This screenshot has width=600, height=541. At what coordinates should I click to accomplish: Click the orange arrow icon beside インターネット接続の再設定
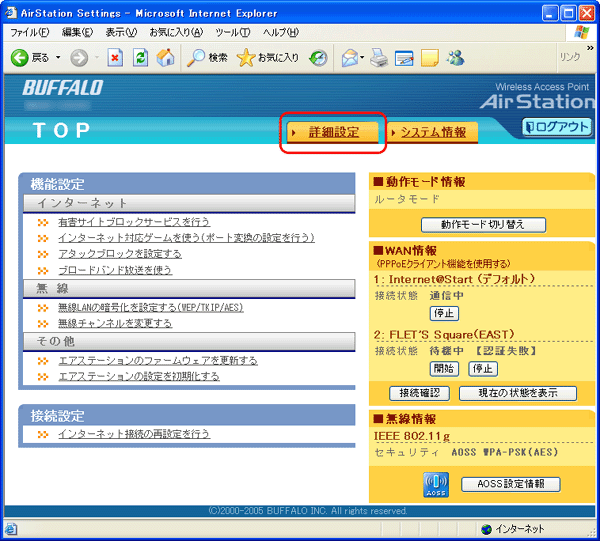coord(43,434)
